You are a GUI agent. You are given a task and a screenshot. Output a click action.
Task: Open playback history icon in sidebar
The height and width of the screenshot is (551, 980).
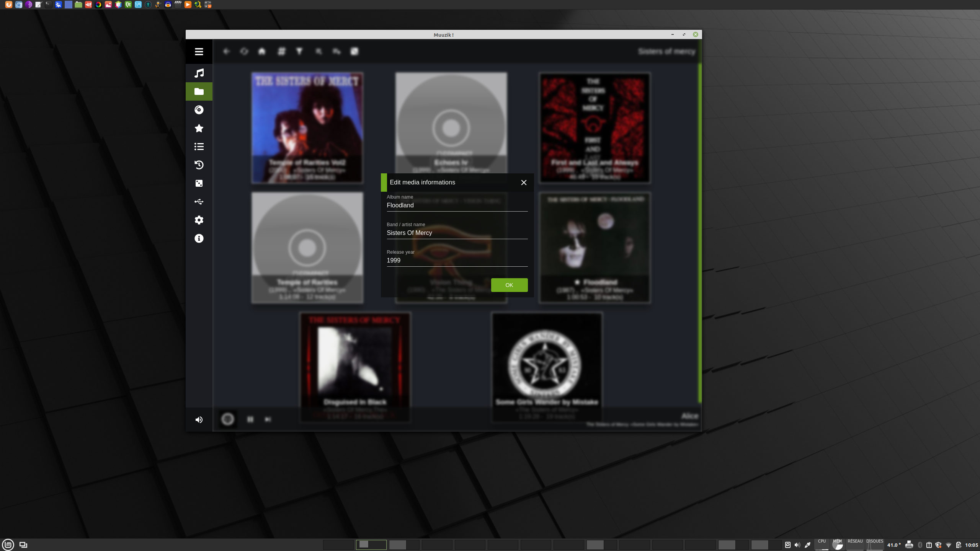pos(199,165)
